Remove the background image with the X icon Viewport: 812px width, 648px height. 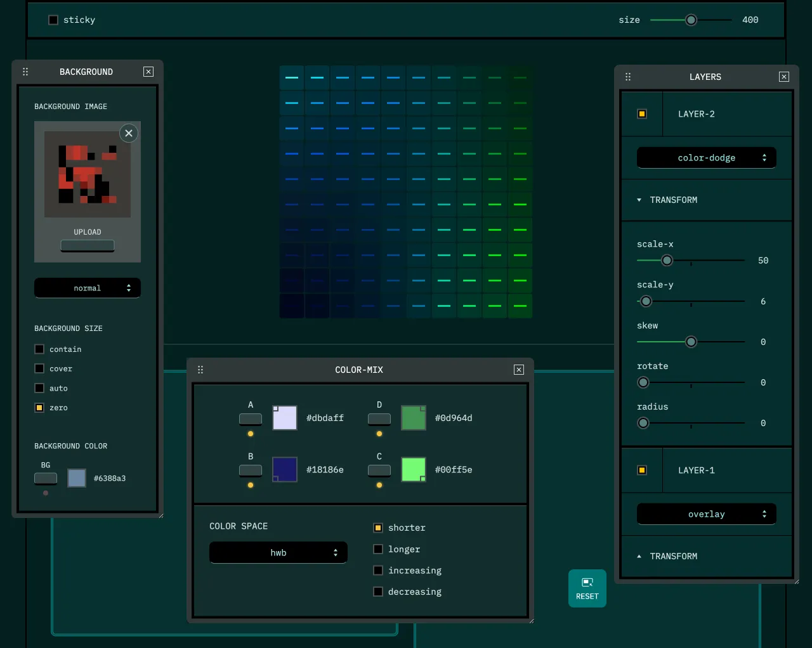[129, 133]
